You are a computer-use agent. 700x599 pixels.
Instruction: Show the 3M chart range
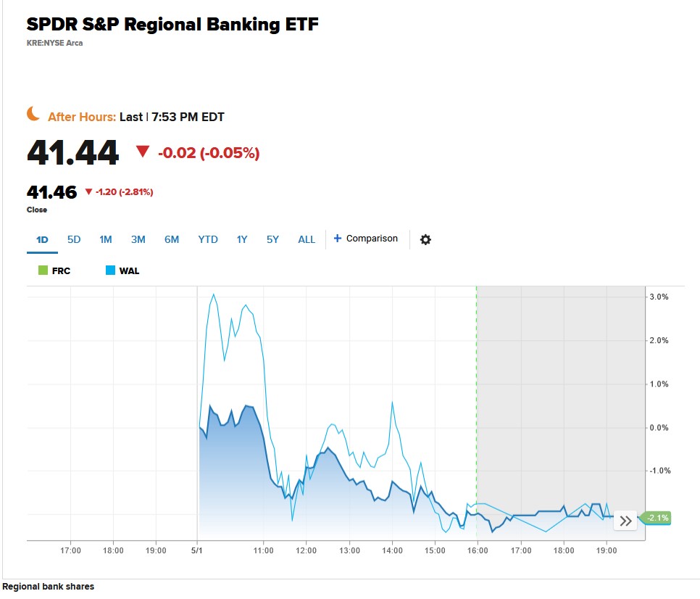(x=138, y=239)
